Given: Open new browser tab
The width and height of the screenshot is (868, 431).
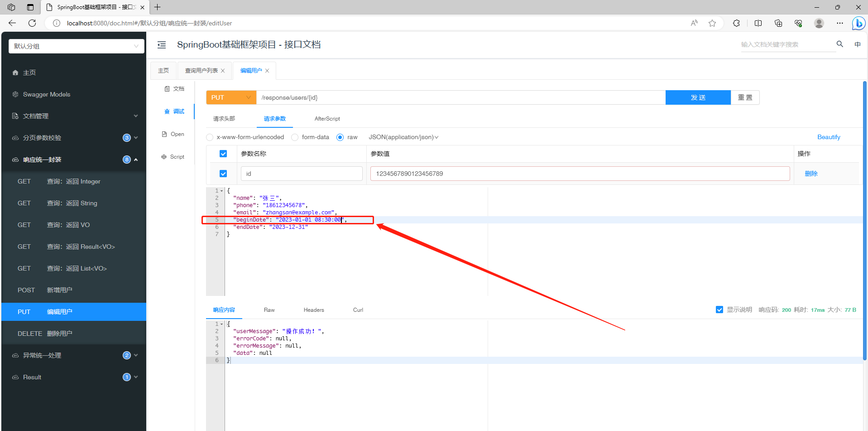Looking at the screenshot, I should 158,7.
